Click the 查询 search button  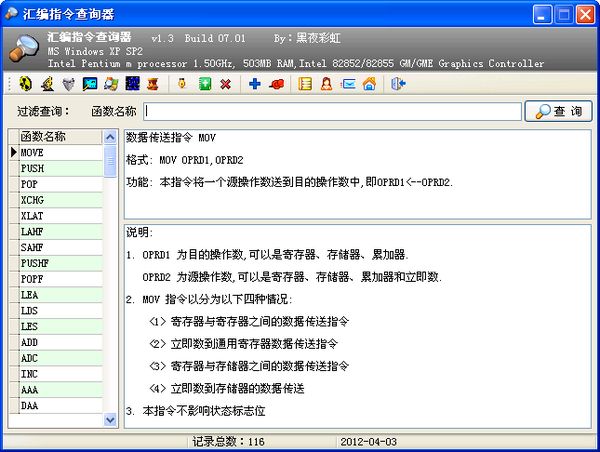(558, 111)
